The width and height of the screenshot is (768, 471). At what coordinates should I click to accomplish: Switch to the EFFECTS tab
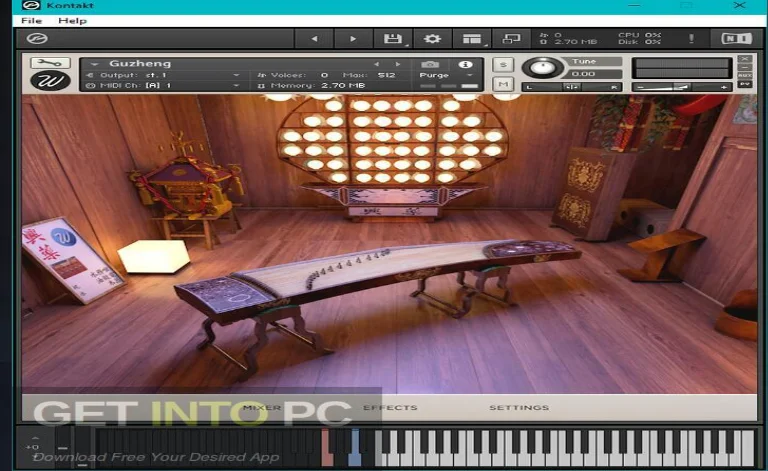click(x=390, y=407)
